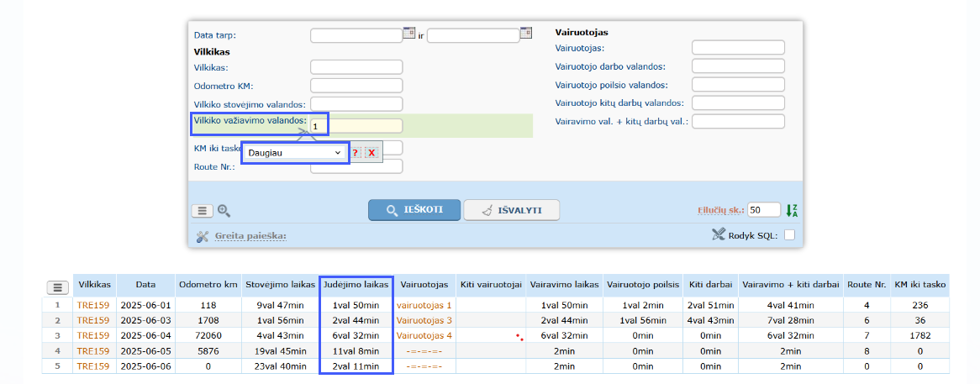Sort by the Data column header

pos(145,285)
